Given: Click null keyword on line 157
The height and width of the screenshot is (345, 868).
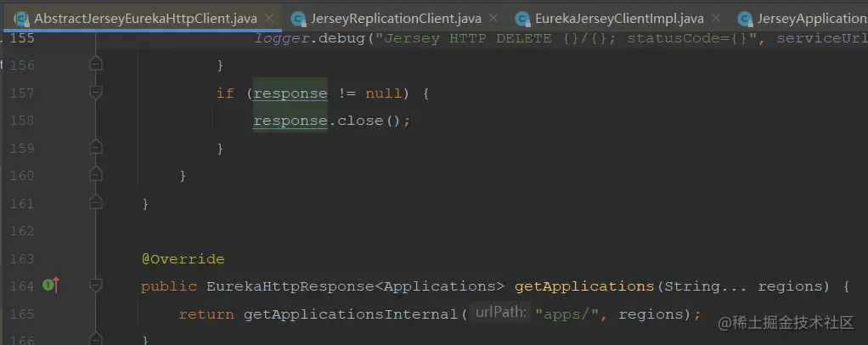Looking at the screenshot, I should click(383, 93).
